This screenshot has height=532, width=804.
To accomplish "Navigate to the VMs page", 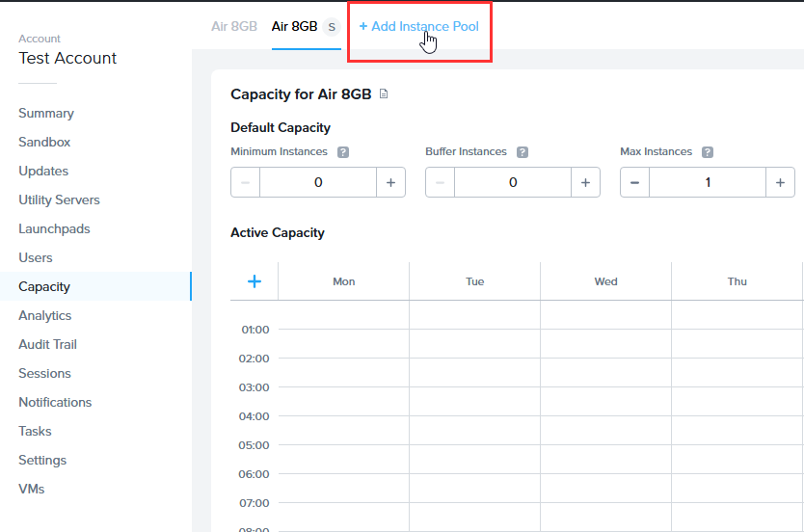I will [x=31, y=489].
